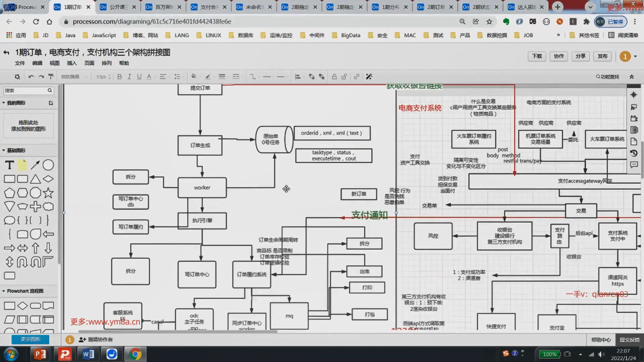Click the lock shape icon
Screen dimensions: 644x362
tap(334, 77)
